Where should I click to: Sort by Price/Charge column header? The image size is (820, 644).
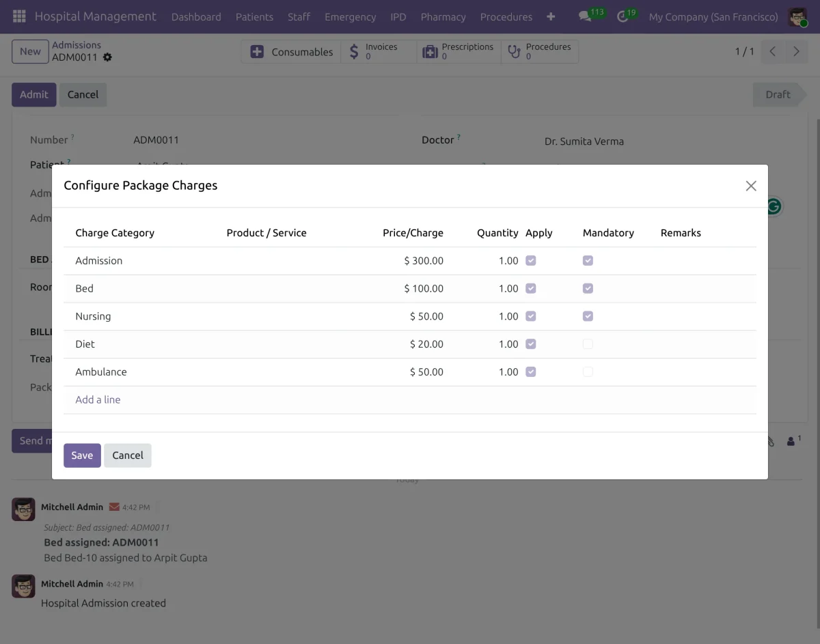coord(413,233)
